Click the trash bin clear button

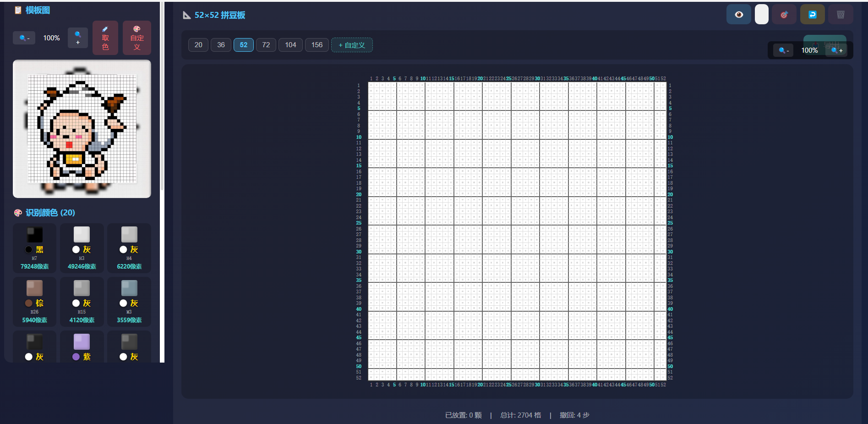click(841, 15)
